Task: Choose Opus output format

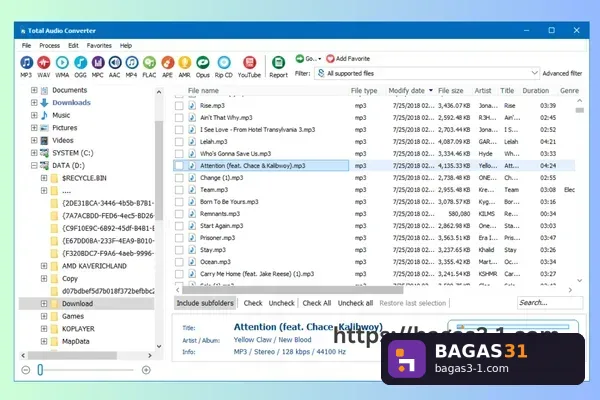Action: pos(203,63)
